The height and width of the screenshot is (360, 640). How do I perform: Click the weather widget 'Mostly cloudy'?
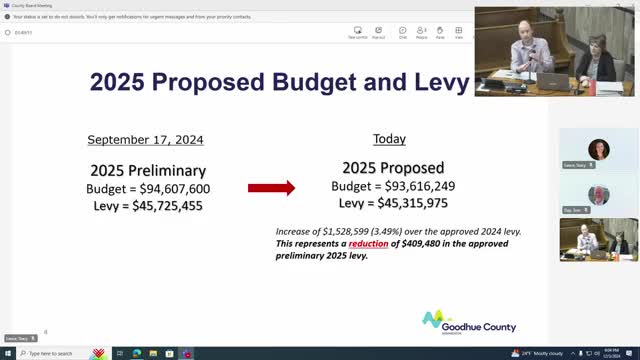pos(537,353)
